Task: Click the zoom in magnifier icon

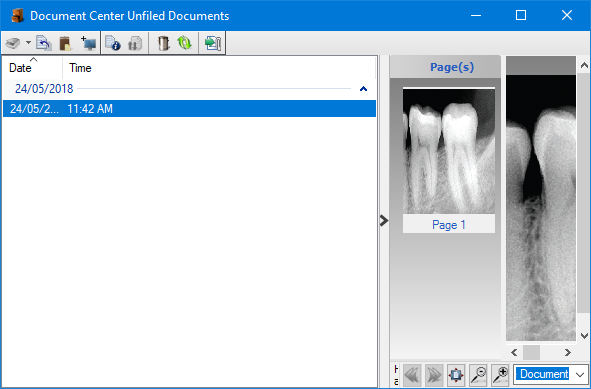Action: pyautogui.click(x=500, y=375)
